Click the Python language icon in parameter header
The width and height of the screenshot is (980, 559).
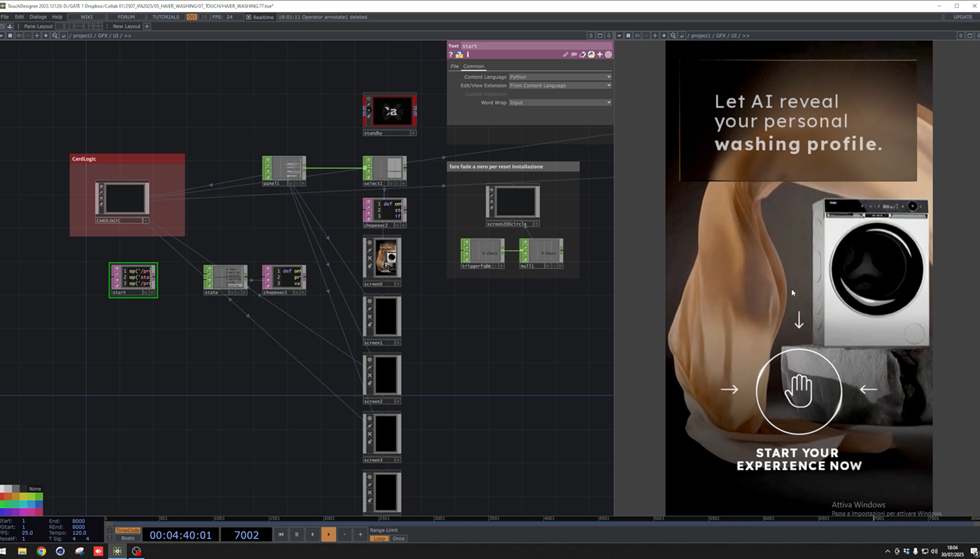pyautogui.click(x=591, y=54)
